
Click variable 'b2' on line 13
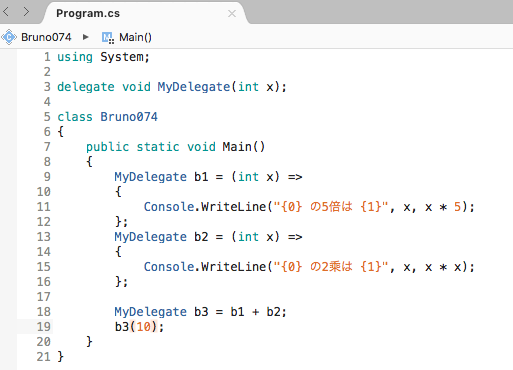tap(201, 237)
